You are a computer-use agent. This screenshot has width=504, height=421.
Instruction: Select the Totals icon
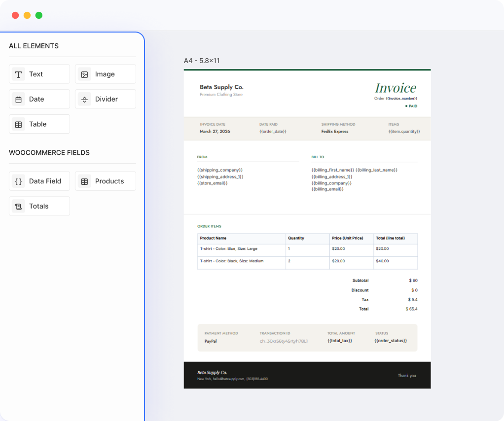tap(18, 207)
